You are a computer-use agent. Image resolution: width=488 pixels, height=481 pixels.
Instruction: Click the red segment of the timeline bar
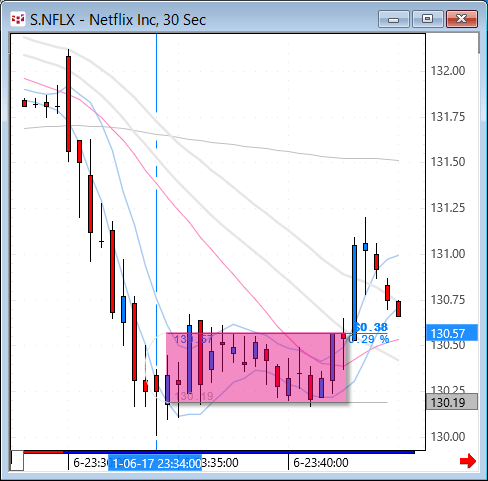click(x=43, y=452)
